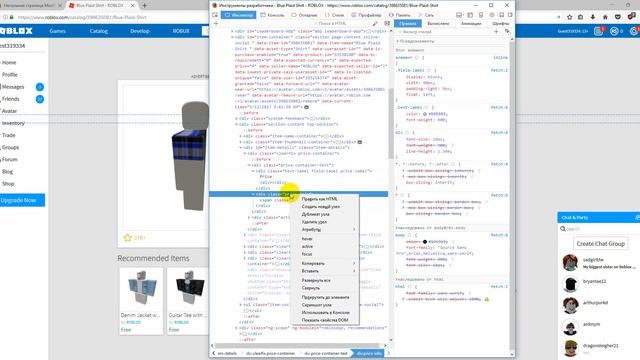Image resolution: width=640 pixels, height=360 pixels.
Task: Toggle focus pseudo-class in context menu
Action: [324, 254]
